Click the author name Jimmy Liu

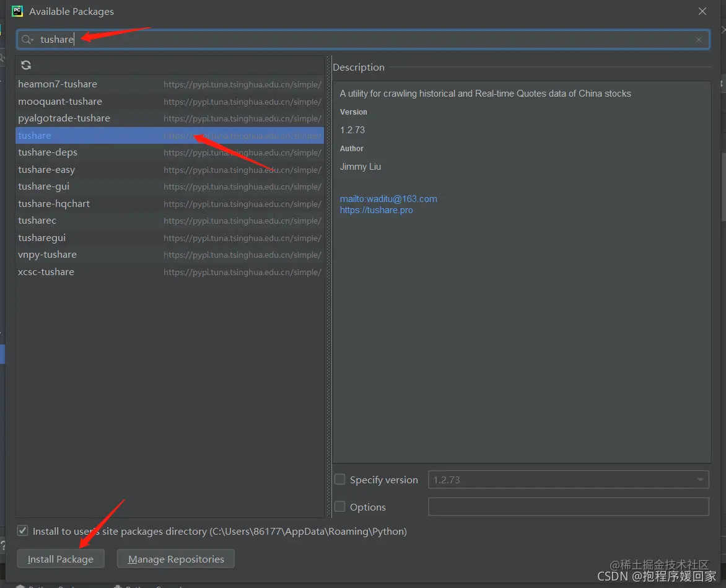tap(361, 167)
